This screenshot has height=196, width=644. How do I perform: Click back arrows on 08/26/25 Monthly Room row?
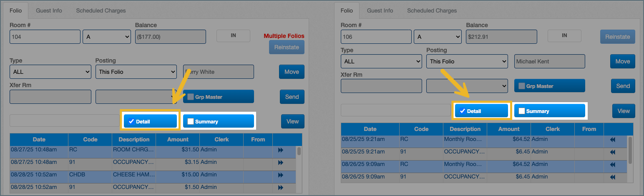click(612, 165)
